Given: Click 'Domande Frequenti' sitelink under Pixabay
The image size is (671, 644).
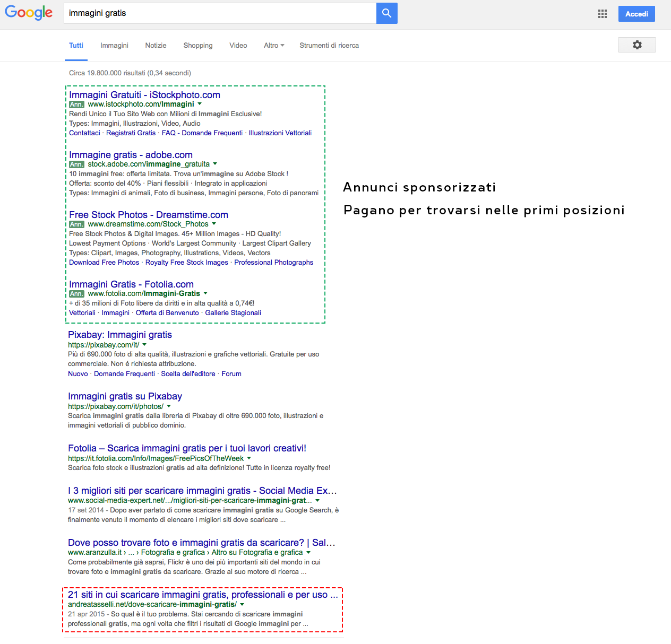Looking at the screenshot, I should (124, 374).
